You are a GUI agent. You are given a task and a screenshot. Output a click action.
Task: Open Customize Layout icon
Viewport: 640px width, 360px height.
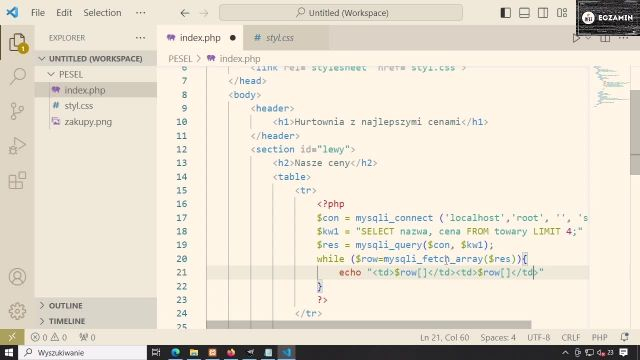click(562, 13)
